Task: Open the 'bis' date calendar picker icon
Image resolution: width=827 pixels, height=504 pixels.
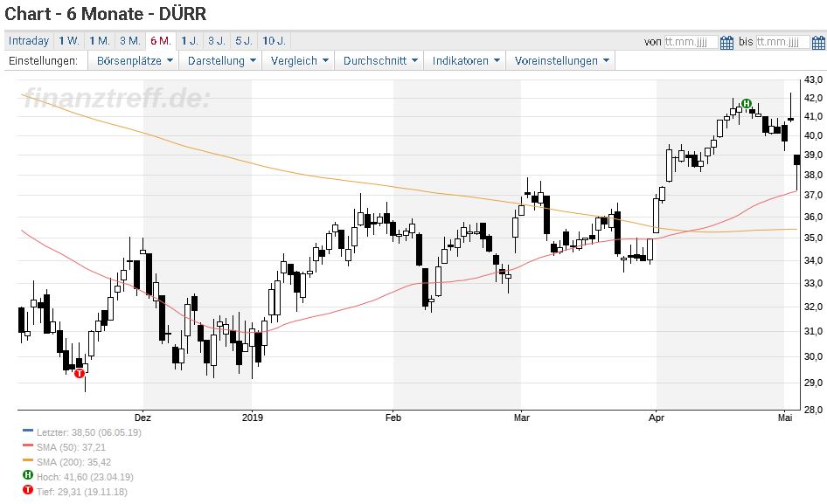Action: click(x=818, y=42)
